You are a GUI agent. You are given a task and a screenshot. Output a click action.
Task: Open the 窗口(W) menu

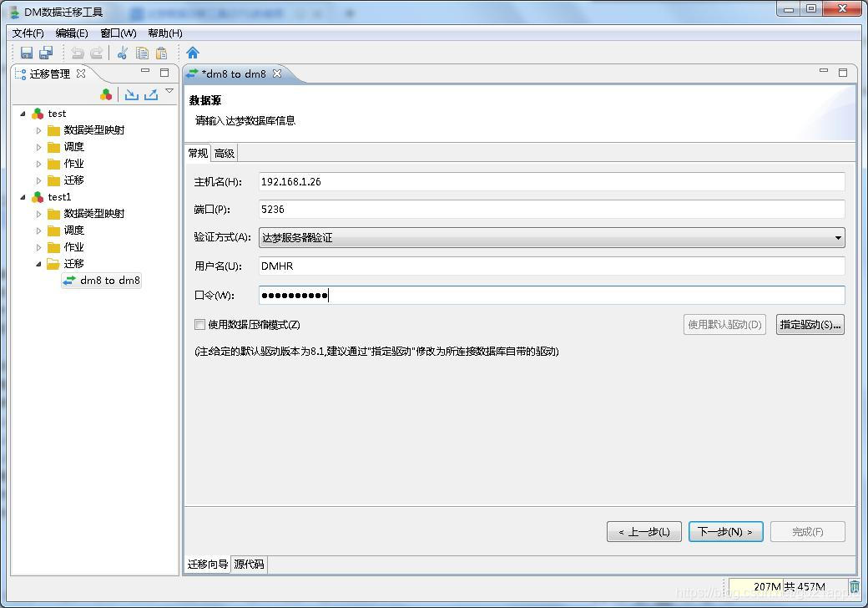119,33
